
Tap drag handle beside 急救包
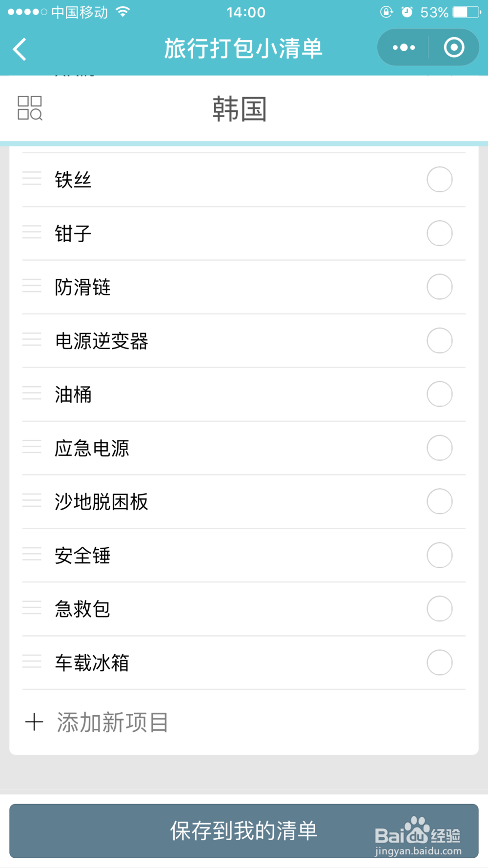click(32, 609)
